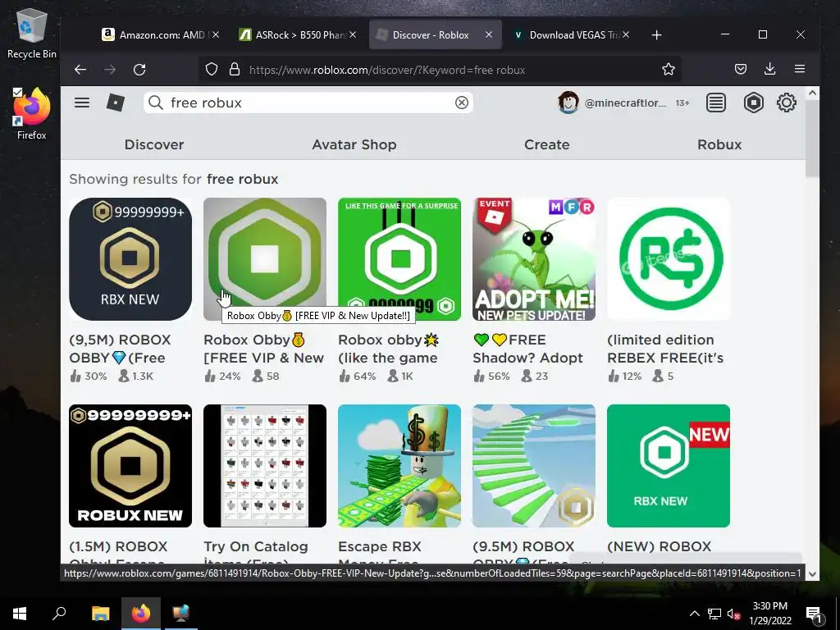Viewport: 840px width, 630px height.
Task: Open the ROBUX NEW black gold thumbnail
Action: [x=130, y=466]
